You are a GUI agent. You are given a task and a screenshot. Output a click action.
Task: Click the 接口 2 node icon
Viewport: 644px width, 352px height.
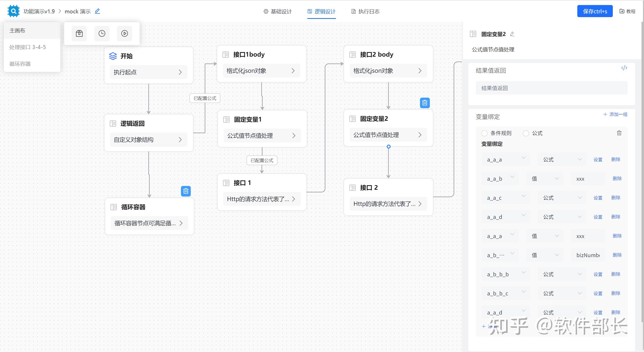353,187
